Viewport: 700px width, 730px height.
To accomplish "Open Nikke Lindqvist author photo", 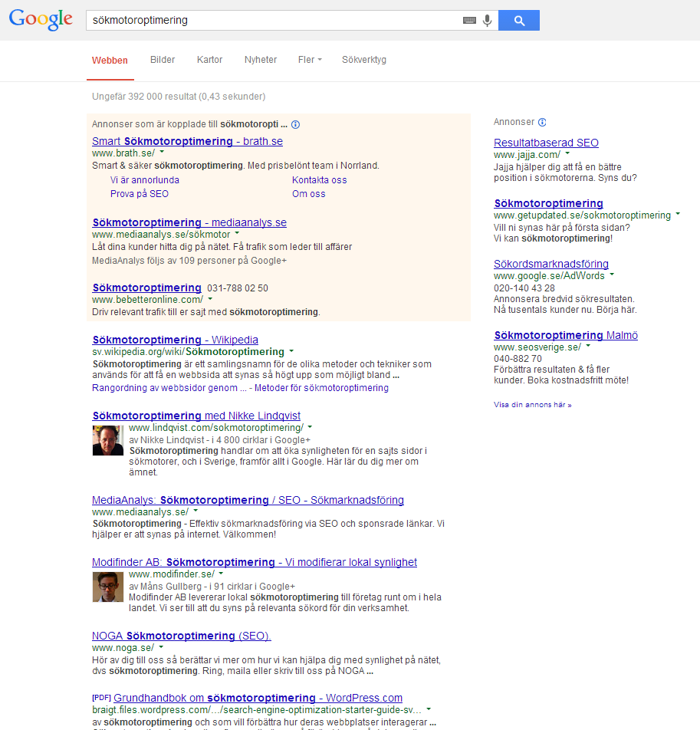I will point(108,440).
